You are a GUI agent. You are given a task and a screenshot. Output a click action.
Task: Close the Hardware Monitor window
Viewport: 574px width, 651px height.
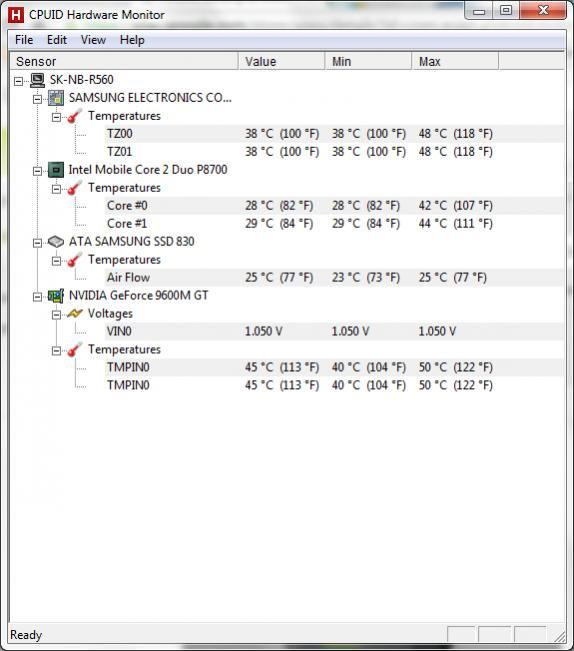click(543, 10)
